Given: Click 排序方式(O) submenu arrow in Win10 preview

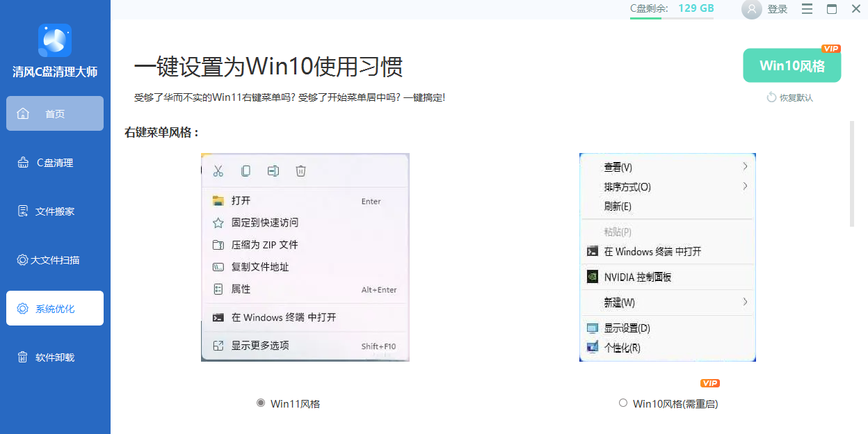Looking at the screenshot, I should click(745, 186).
